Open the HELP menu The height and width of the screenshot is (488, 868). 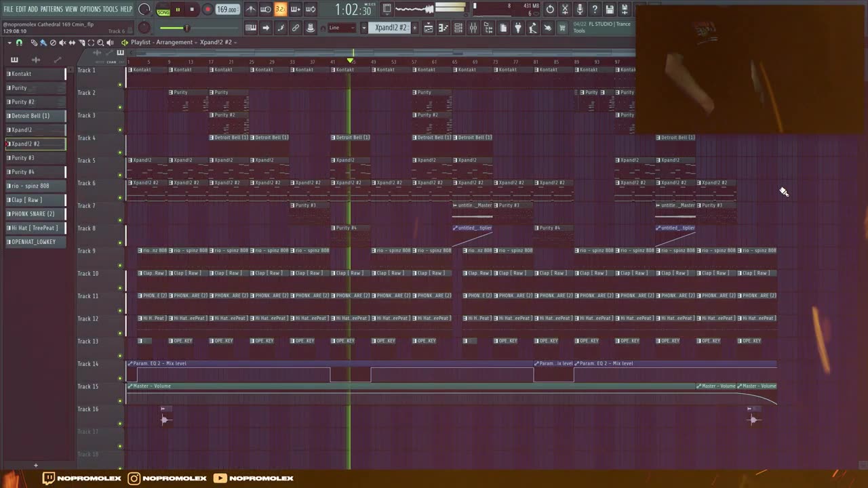pyautogui.click(x=127, y=9)
